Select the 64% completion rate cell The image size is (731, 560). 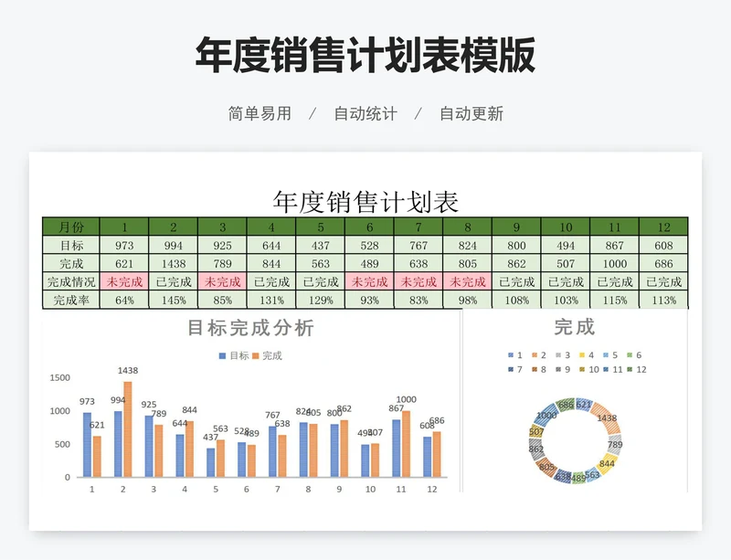tap(124, 300)
